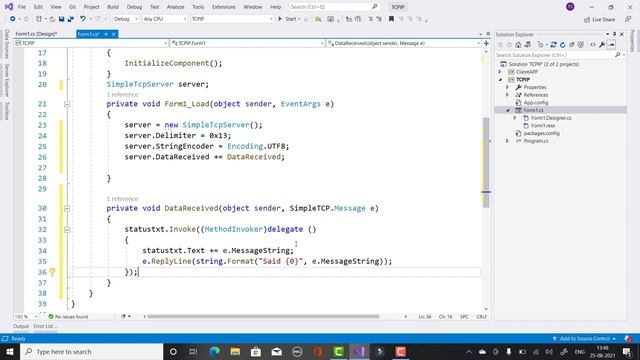
Task: Open the Debug configuration dropdown
Action: [x=125, y=19]
